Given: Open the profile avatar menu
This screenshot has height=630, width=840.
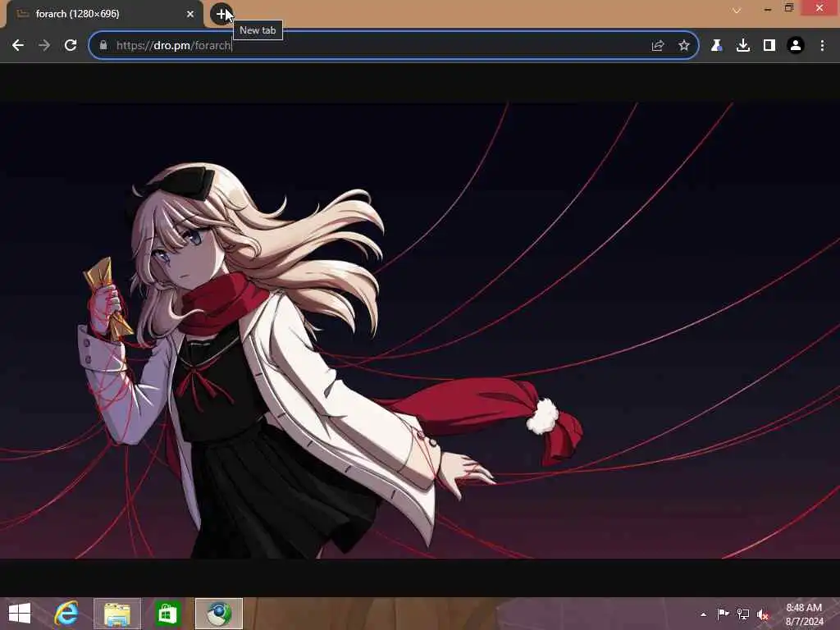Looking at the screenshot, I should [796, 46].
